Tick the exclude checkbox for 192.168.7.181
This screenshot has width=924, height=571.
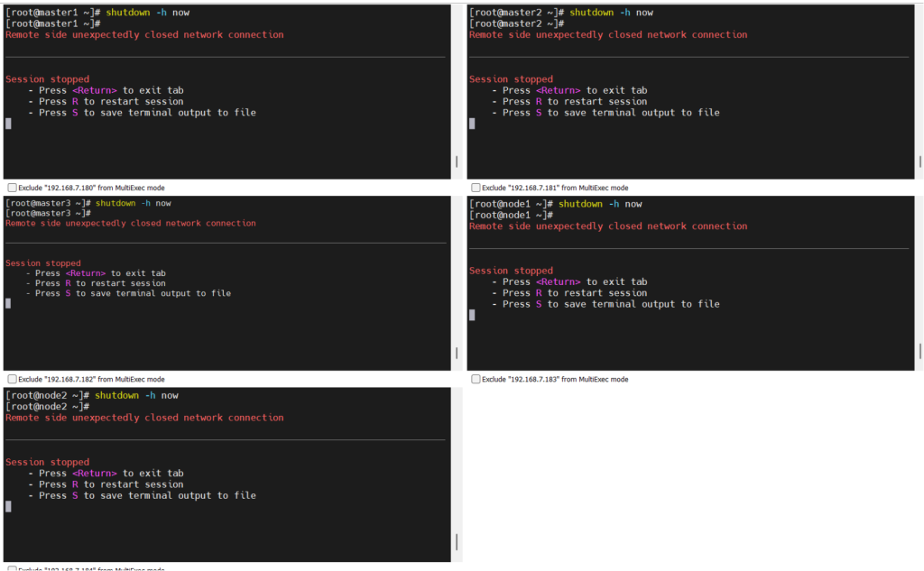click(x=476, y=188)
